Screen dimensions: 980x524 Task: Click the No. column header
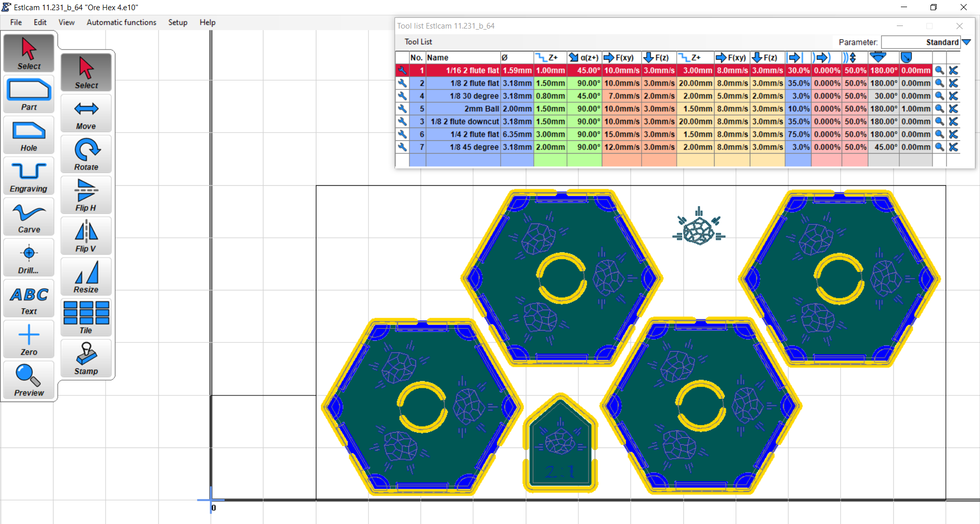pos(417,58)
